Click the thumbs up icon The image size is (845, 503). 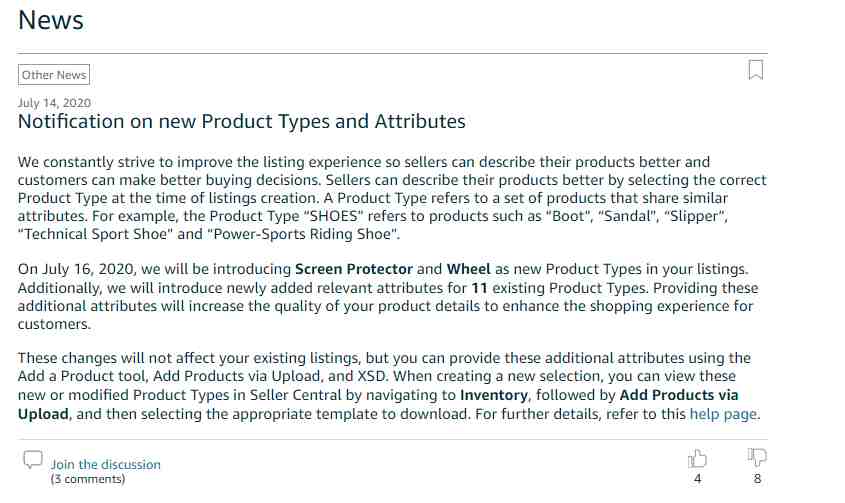pyautogui.click(x=697, y=459)
